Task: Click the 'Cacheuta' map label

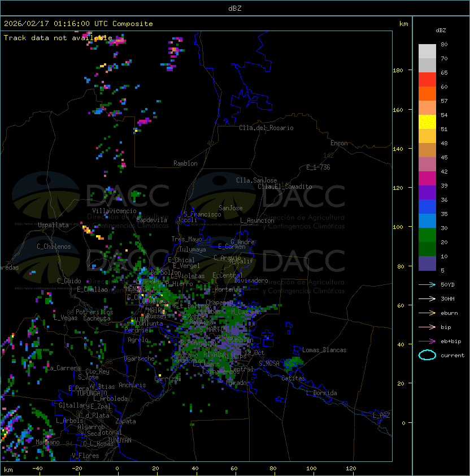Action: pos(97,318)
